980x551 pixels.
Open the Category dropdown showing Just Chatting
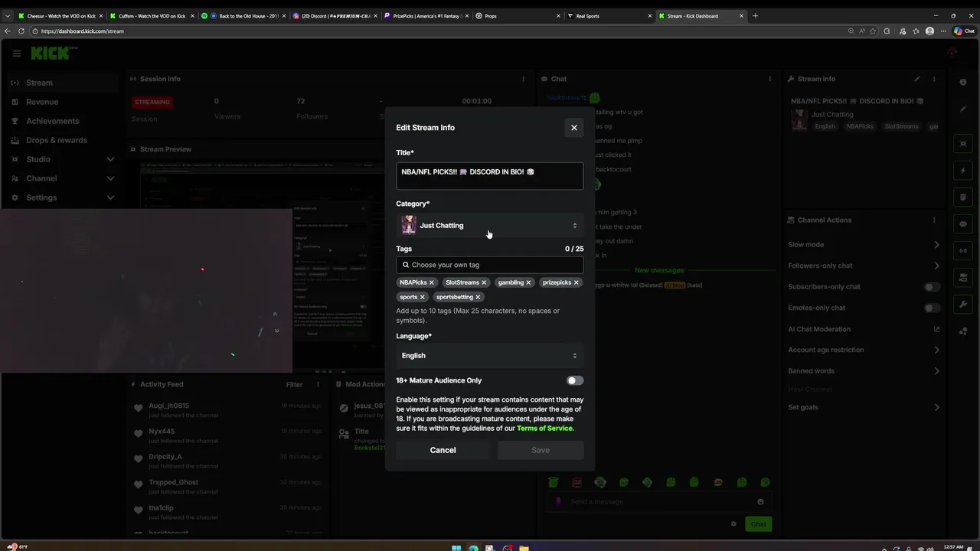coord(489,225)
